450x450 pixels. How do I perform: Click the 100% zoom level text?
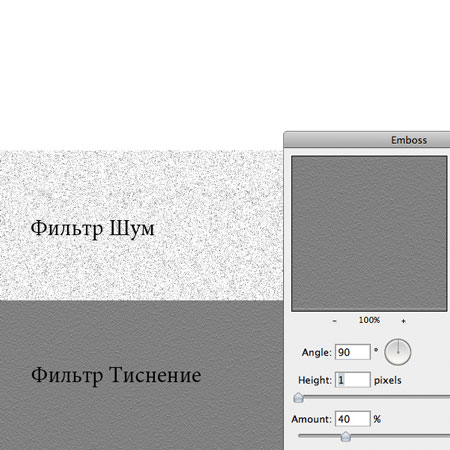tap(369, 320)
